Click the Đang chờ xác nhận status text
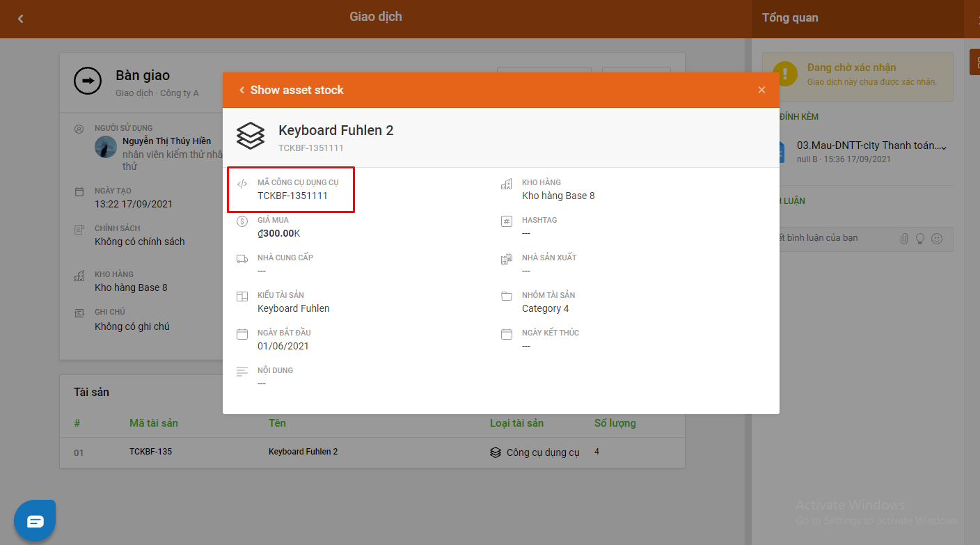The height and width of the screenshot is (545, 980). click(851, 68)
